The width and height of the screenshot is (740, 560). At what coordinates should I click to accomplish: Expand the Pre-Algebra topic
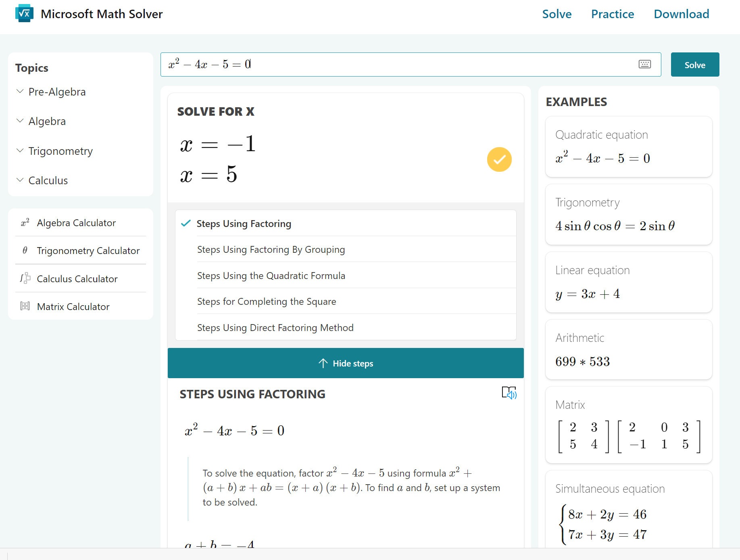(57, 92)
